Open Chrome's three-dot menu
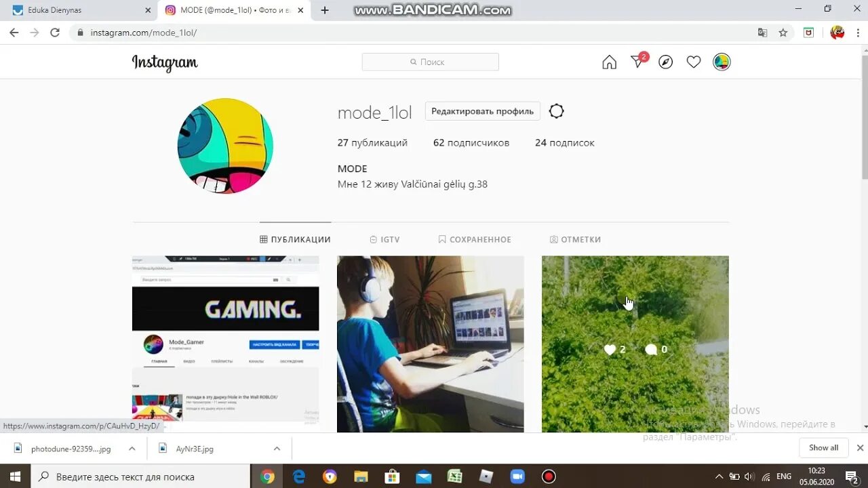The height and width of the screenshot is (488, 868). point(858,33)
